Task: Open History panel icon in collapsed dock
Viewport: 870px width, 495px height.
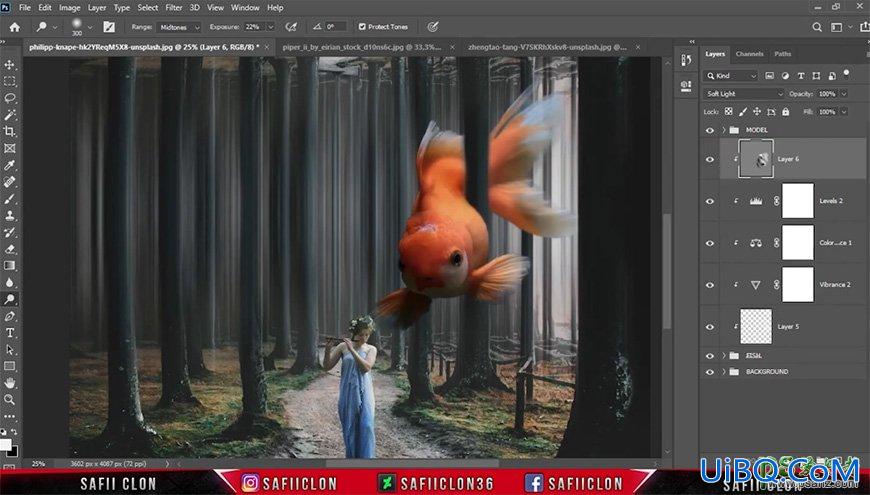Action: pos(686,61)
